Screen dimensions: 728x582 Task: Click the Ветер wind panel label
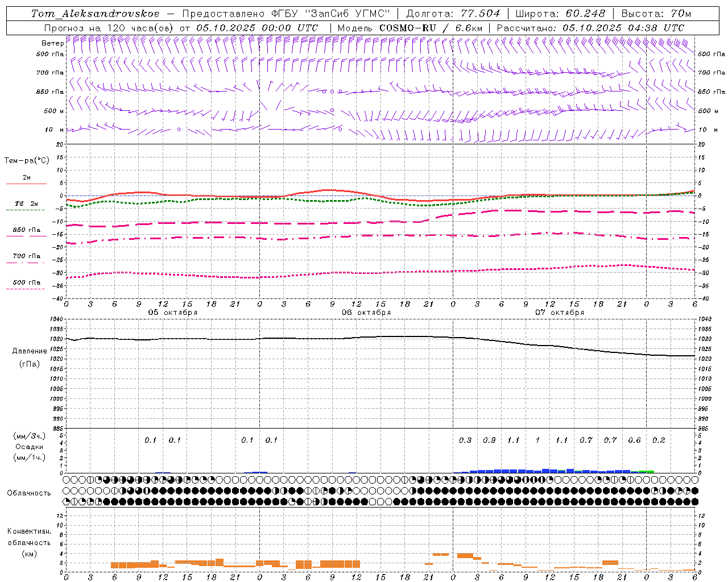click(x=52, y=43)
